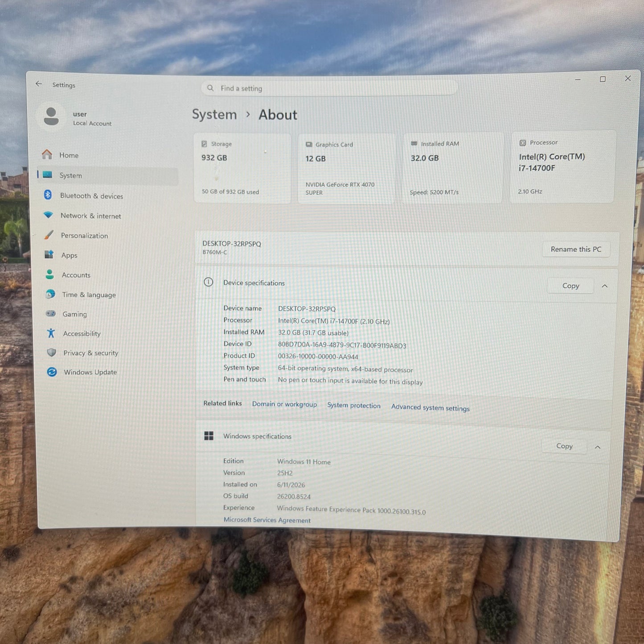Copy the Windows specifications

(564, 446)
